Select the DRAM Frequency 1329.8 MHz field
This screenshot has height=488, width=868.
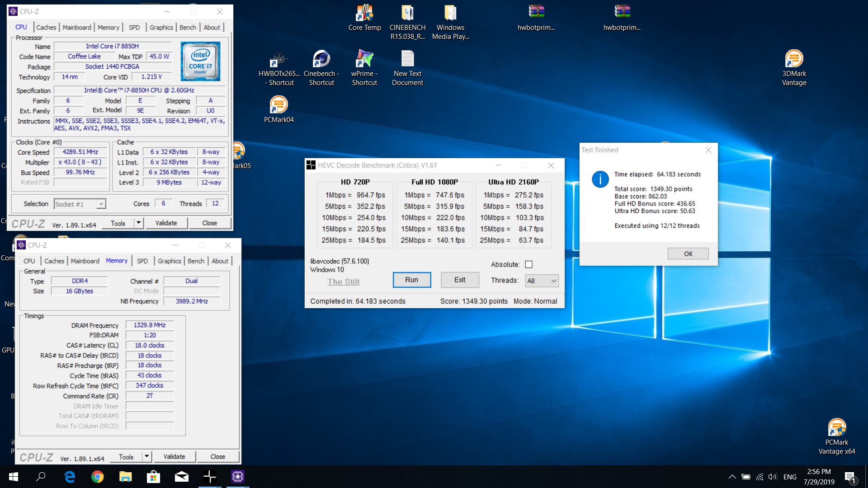tap(150, 325)
